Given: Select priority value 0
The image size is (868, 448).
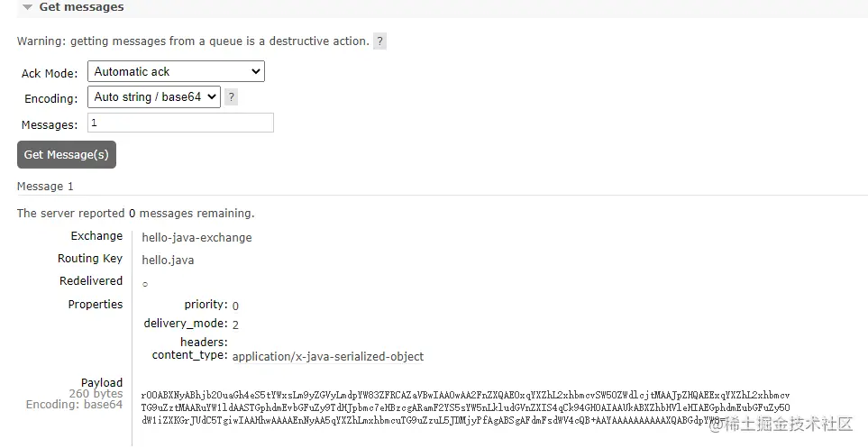Looking at the screenshot, I should click(x=235, y=306).
